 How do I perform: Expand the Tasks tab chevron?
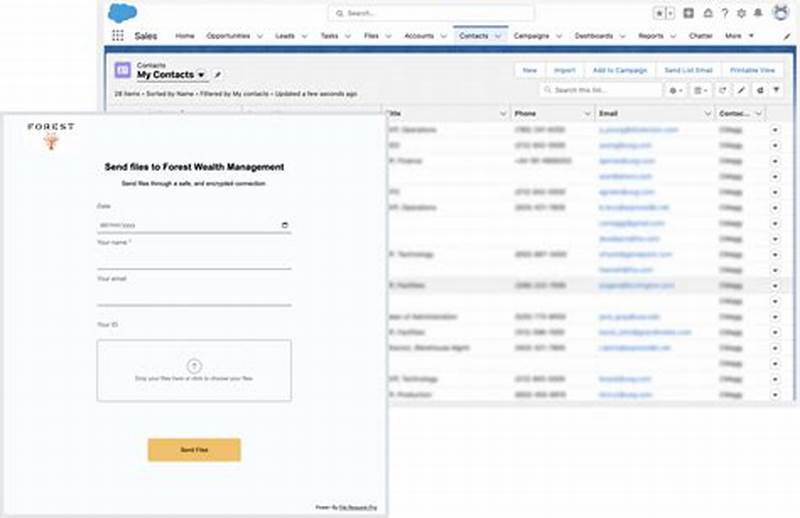click(348, 36)
